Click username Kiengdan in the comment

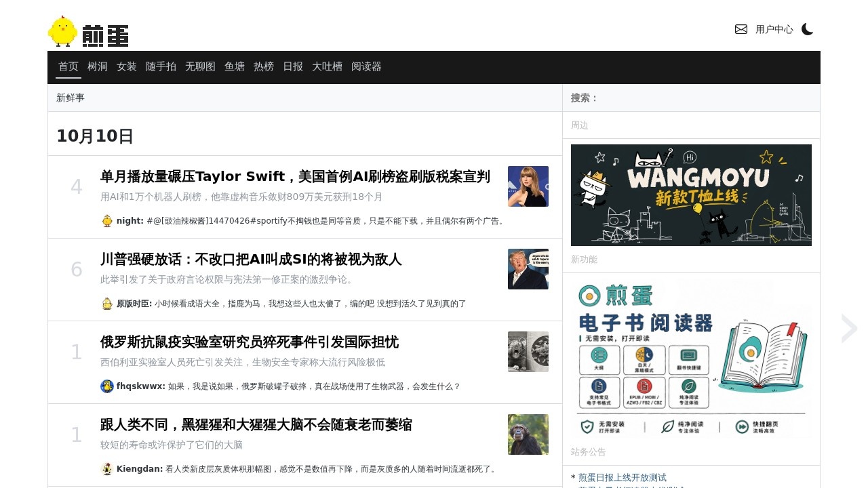(x=140, y=469)
